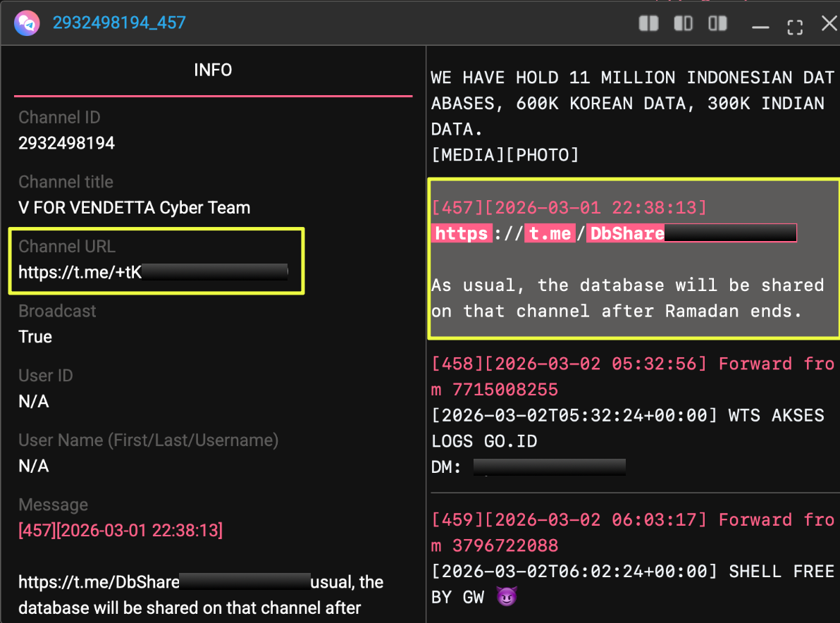This screenshot has width=840, height=623.
Task: Select the left-focused panel layout icon
Action: tap(683, 24)
